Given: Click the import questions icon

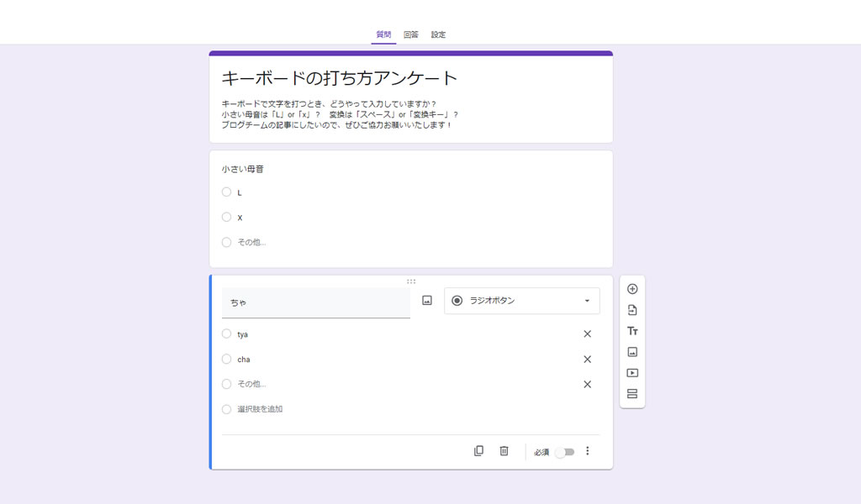Looking at the screenshot, I should point(632,310).
